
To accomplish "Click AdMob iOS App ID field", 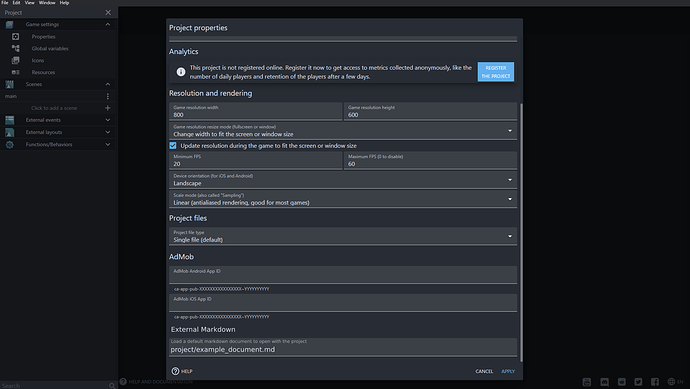I will point(343,303).
